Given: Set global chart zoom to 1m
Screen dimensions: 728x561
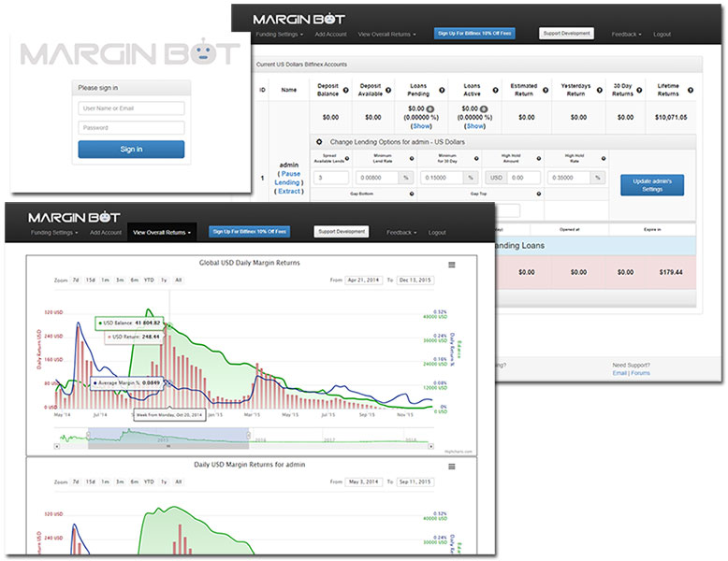Looking at the screenshot, I should coord(106,280).
